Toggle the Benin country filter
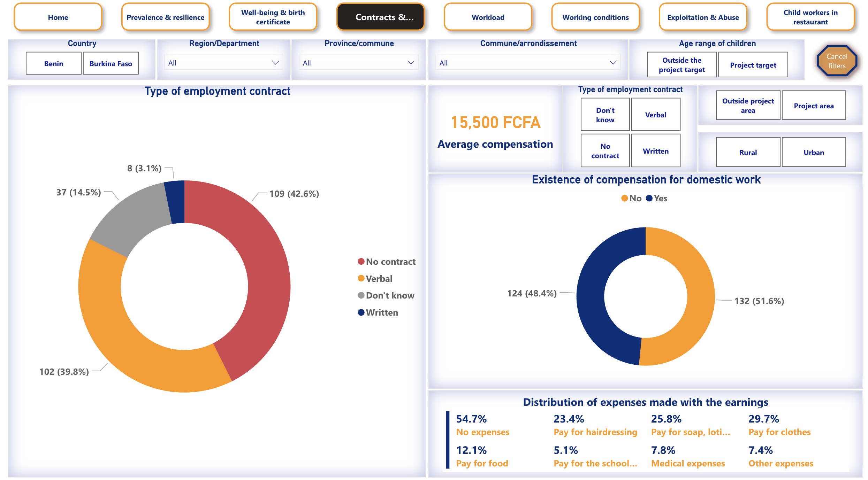This screenshot has width=868, height=480. [54, 63]
